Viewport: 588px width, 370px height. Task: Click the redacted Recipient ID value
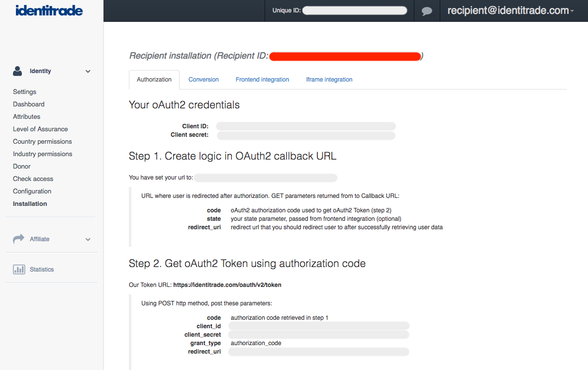pos(345,56)
